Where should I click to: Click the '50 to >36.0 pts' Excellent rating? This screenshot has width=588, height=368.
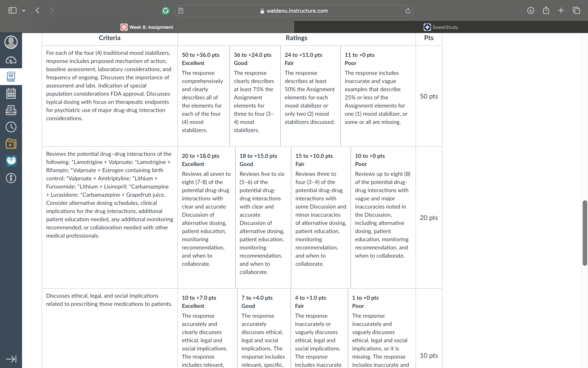[x=204, y=96]
